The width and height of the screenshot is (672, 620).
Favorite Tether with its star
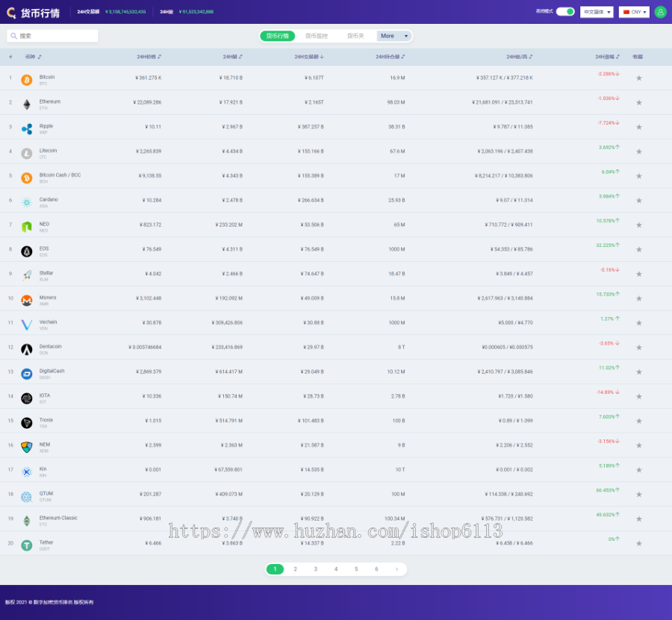(638, 543)
